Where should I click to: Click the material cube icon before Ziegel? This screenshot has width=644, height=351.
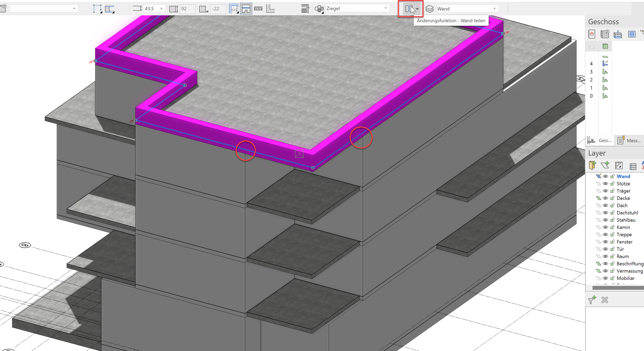pyautogui.click(x=319, y=9)
